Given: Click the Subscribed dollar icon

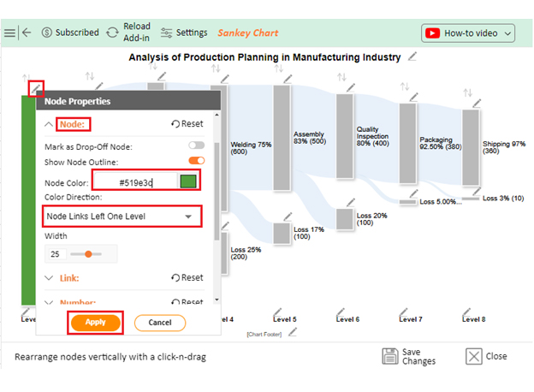Looking at the screenshot, I should [x=47, y=33].
